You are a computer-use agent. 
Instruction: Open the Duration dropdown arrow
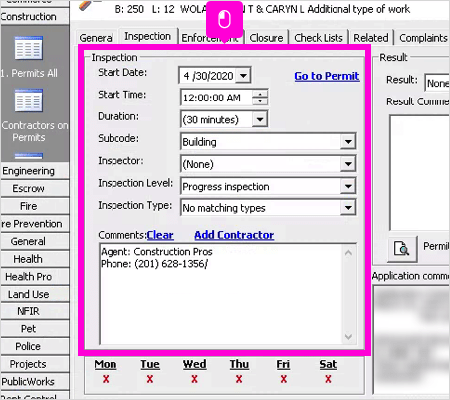(260, 119)
